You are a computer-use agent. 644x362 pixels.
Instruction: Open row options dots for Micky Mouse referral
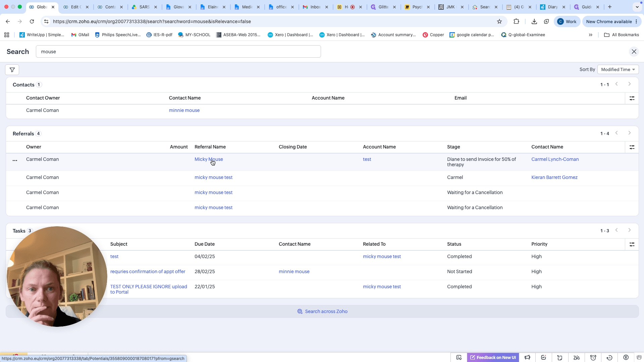(x=15, y=160)
